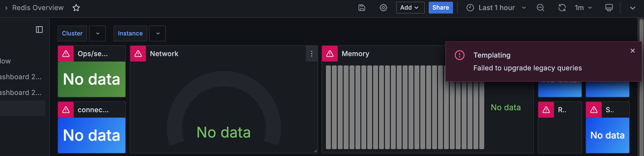The width and height of the screenshot is (644, 156).
Task: Close the Templating error notification
Action: pos(632,51)
